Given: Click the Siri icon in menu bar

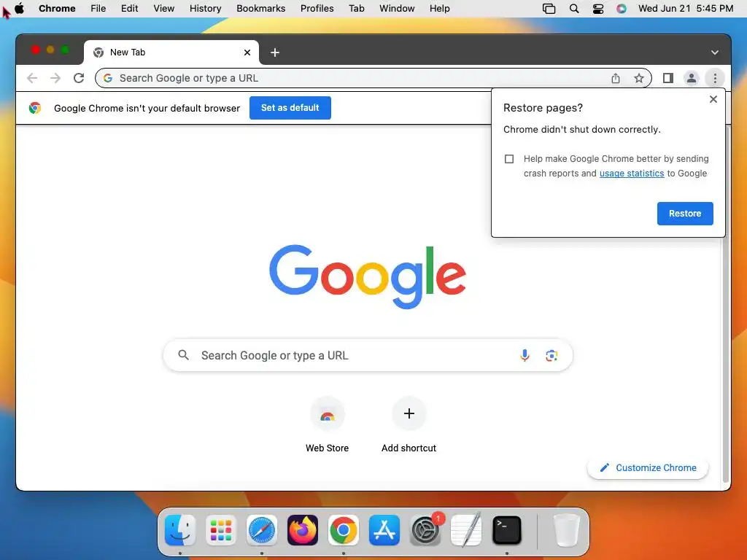Looking at the screenshot, I should click(x=622, y=9).
